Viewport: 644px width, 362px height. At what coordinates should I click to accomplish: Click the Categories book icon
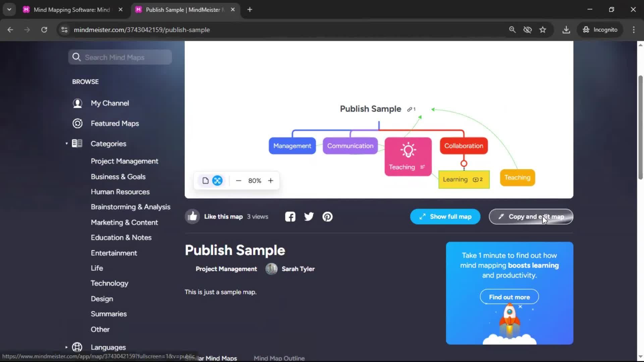click(77, 143)
